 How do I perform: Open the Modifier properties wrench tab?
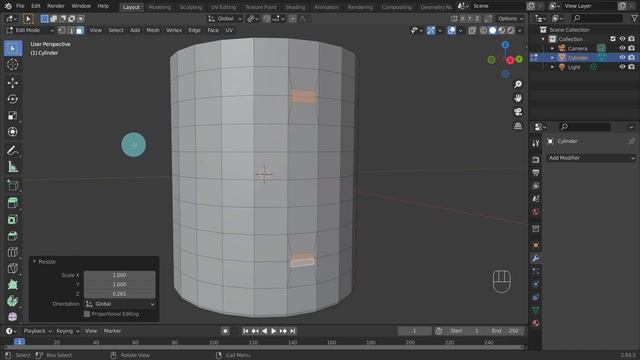536,258
